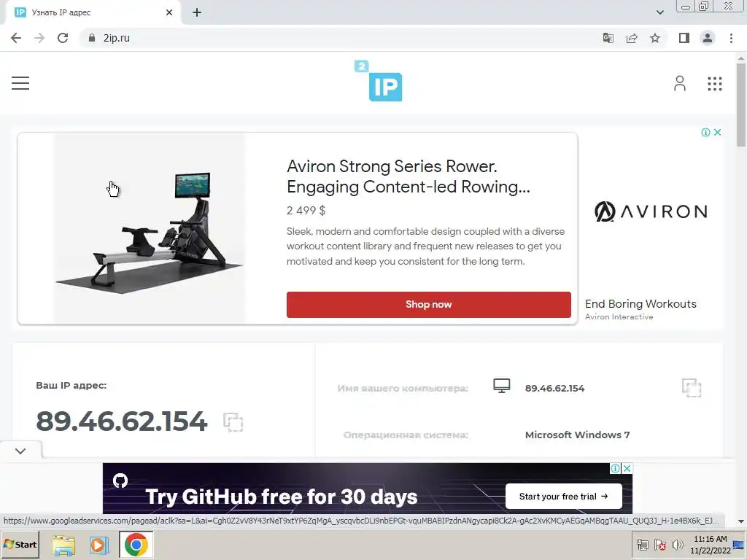Open the grid apps icon on page
Screen dimensions: 747x560
[715, 84]
